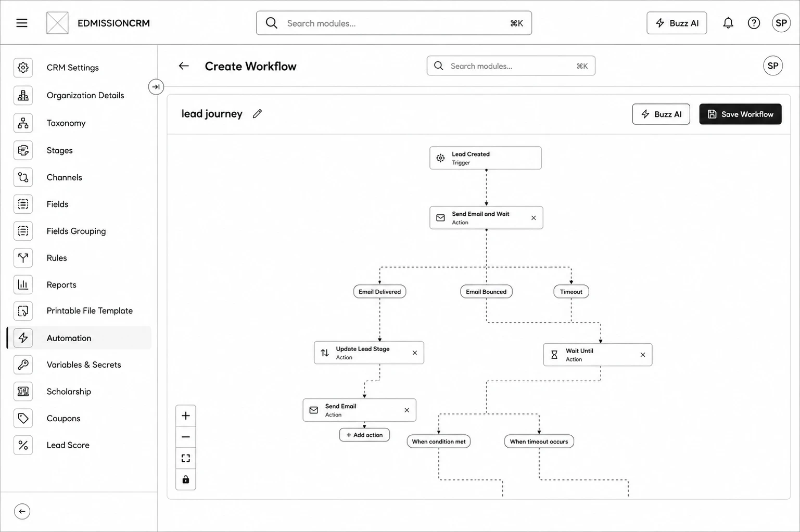
Task: Delete the Send Email action node
Action: click(x=407, y=410)
